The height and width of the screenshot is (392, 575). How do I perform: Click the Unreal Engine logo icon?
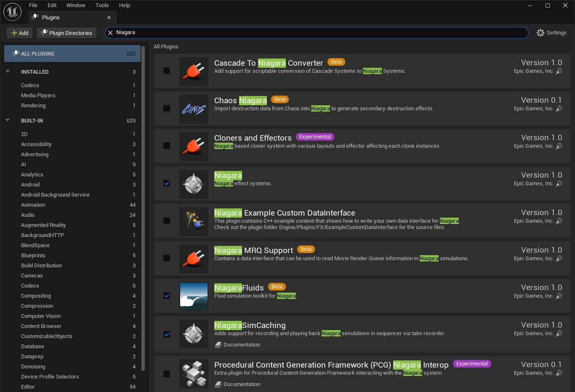tap(12, 12)
